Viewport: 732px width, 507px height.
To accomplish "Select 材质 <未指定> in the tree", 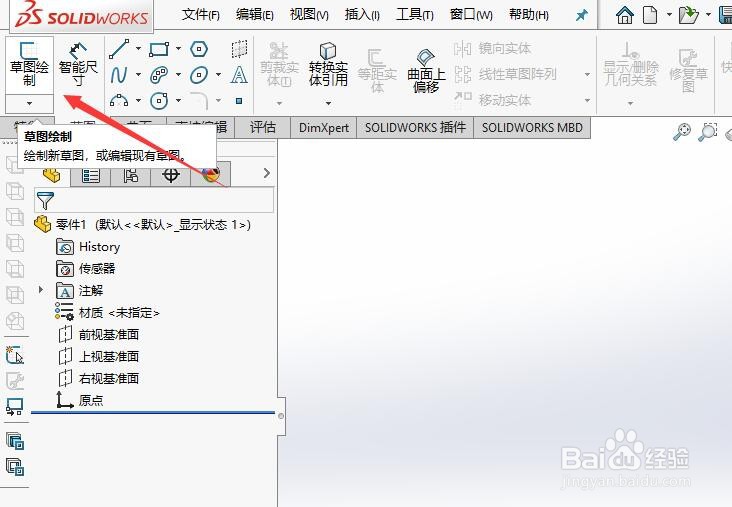I will [119, 312].
